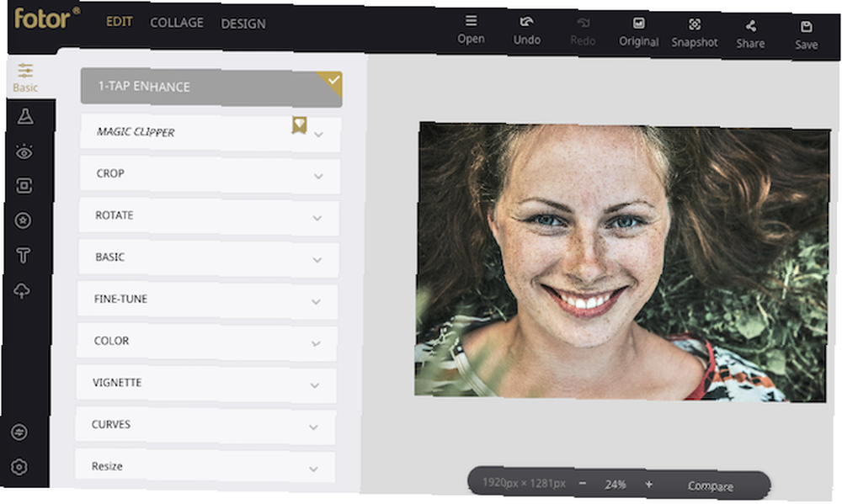Expand the CURVES section
This screenshot has width=842, height=504.
coord(205,426)
